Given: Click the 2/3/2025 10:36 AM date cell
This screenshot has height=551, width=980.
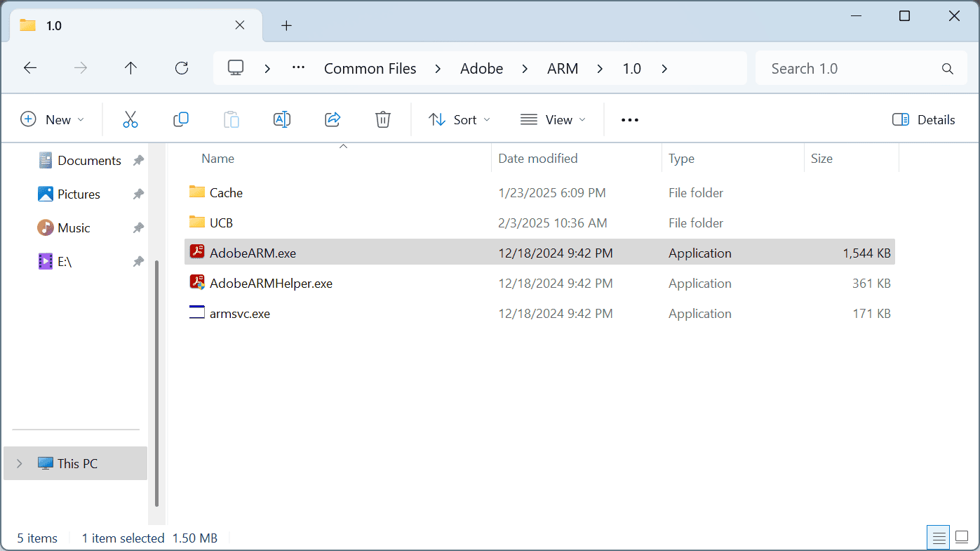Looking at the screenshot, I should click(x=552, y=223).
